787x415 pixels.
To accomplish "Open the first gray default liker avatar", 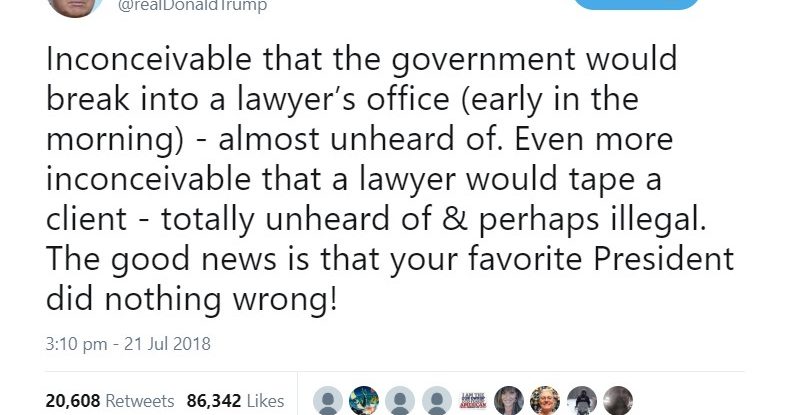I will pos(328,400).
